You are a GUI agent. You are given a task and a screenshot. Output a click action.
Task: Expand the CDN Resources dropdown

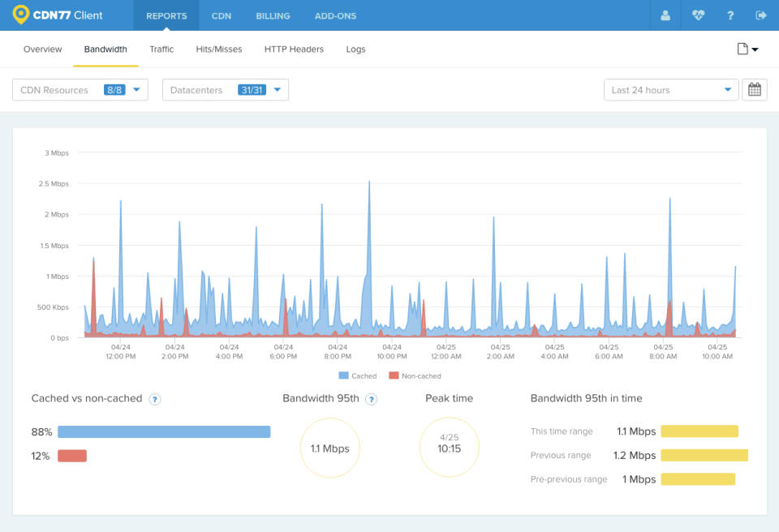80,90
